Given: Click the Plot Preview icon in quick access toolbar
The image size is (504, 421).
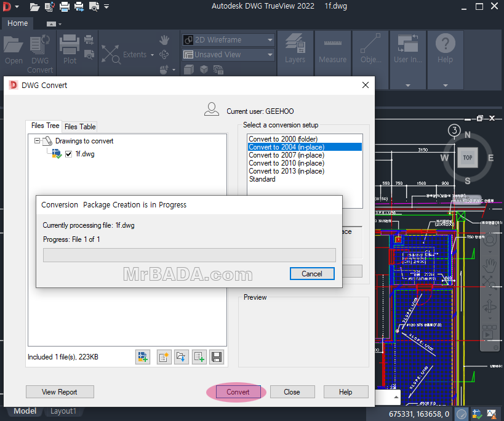Looking at the screenshot, I should (94, 7).
